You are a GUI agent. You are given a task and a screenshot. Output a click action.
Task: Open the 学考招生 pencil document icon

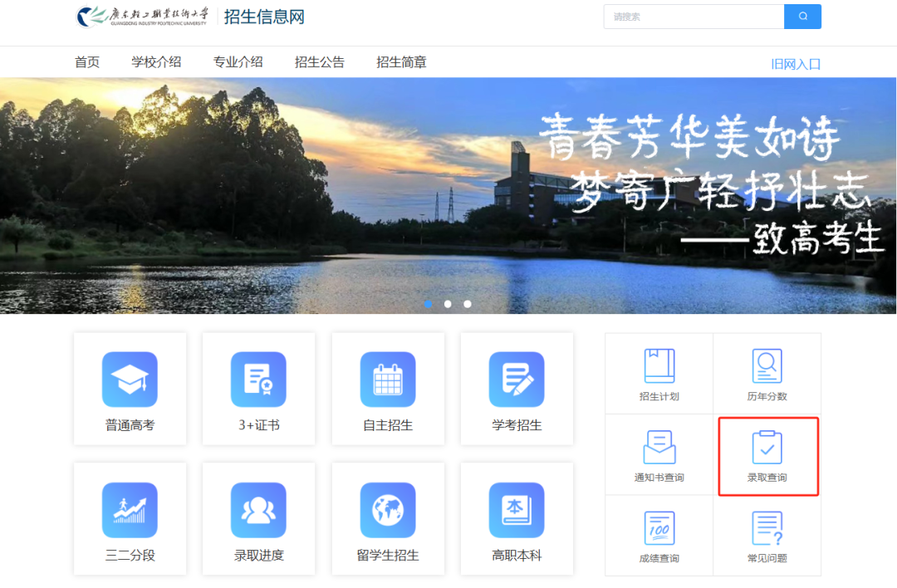point(517,380)
